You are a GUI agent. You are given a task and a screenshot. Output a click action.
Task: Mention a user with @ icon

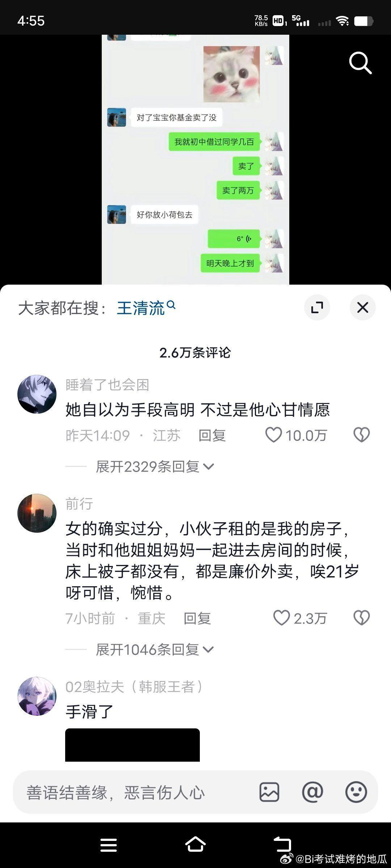312,792
